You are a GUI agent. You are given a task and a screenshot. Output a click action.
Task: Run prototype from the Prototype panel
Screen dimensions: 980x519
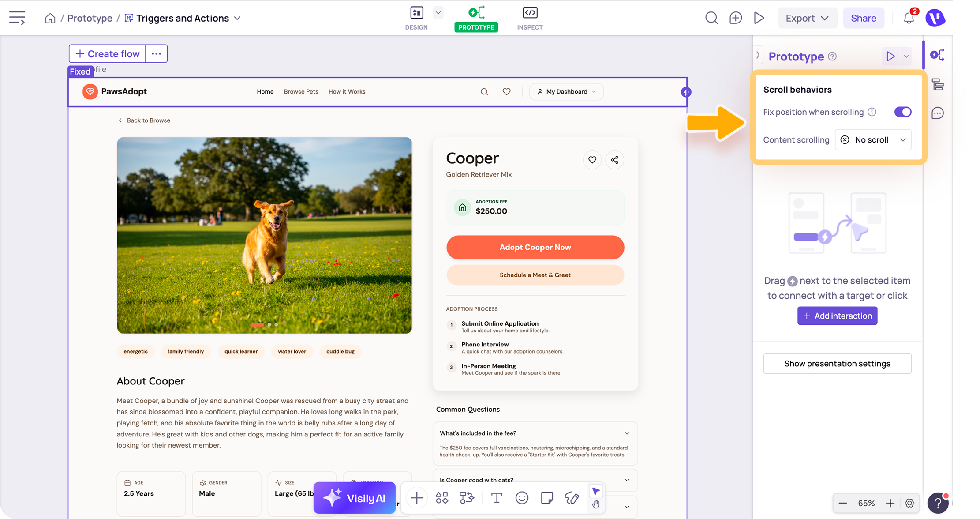(891, 56)
